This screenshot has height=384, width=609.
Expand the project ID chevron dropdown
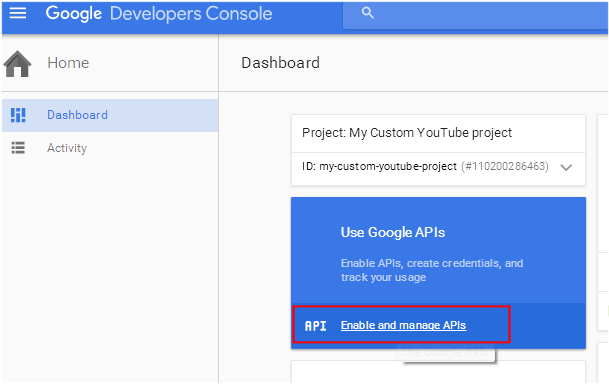tap(566, 167)
